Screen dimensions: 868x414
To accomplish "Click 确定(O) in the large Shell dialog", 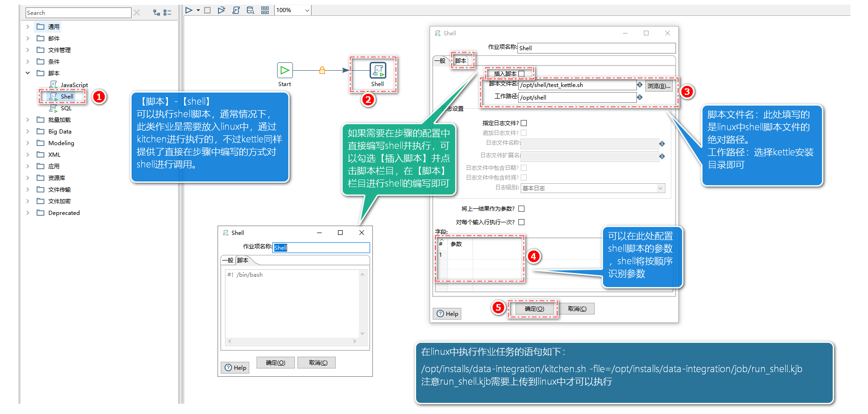I will tap(534, 309).
